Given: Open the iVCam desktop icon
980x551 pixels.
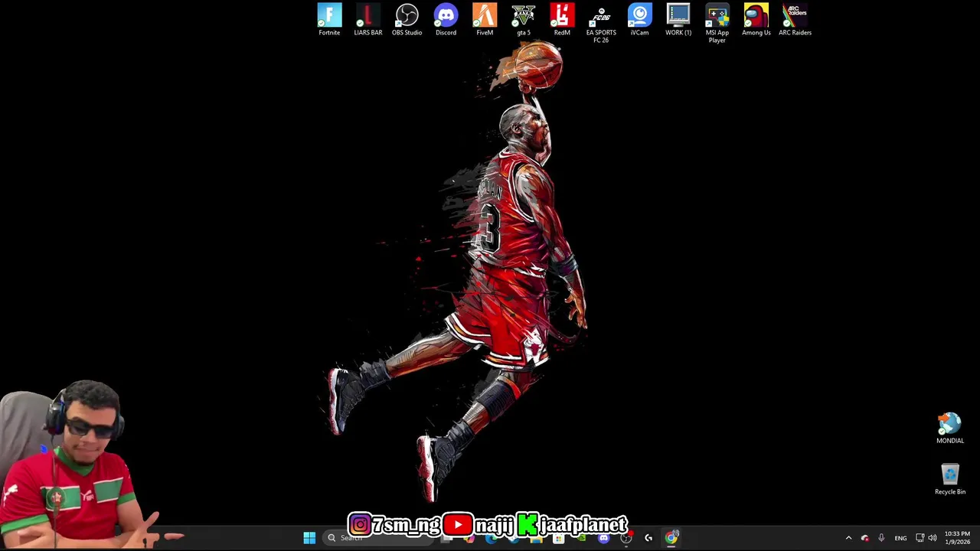Looking at the screenshot, I should [639, 20].
